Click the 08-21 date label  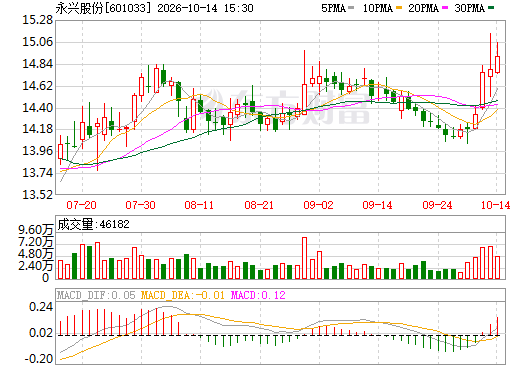(259, 205)
